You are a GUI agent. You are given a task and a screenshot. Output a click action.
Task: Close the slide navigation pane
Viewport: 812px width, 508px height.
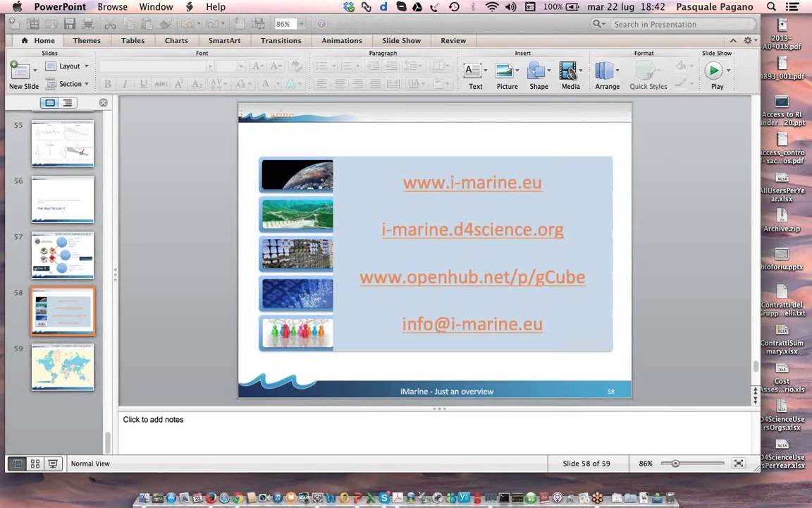[103, 102]
